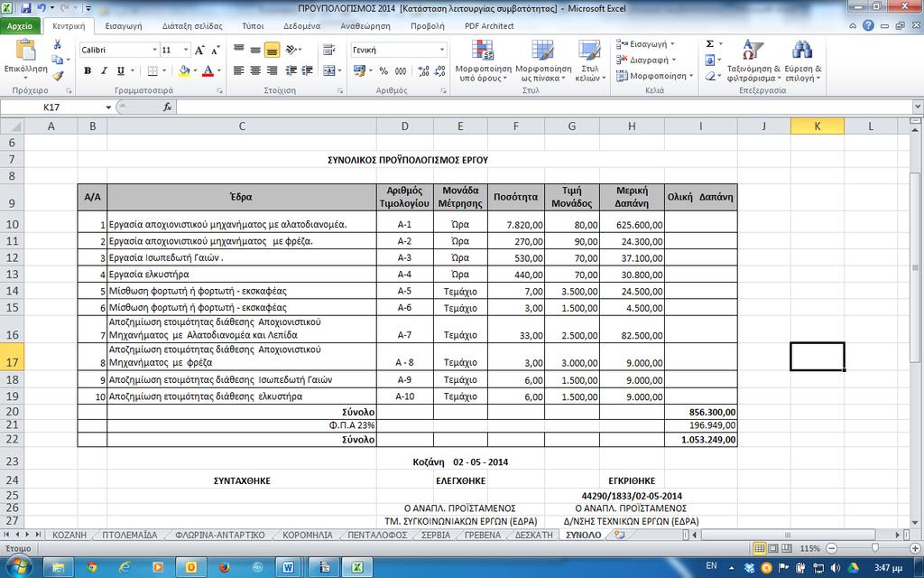Click the Format Painter brush icon
Image resolution: width=924 pixels, height=578 pixels.
(x=57, y=76)
